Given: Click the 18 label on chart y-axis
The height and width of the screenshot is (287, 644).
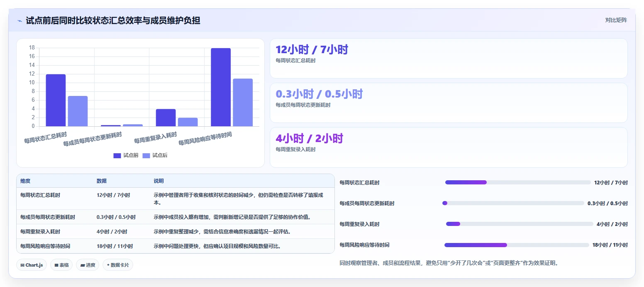Looking at the screenshot, I should [x=32, y=48].
